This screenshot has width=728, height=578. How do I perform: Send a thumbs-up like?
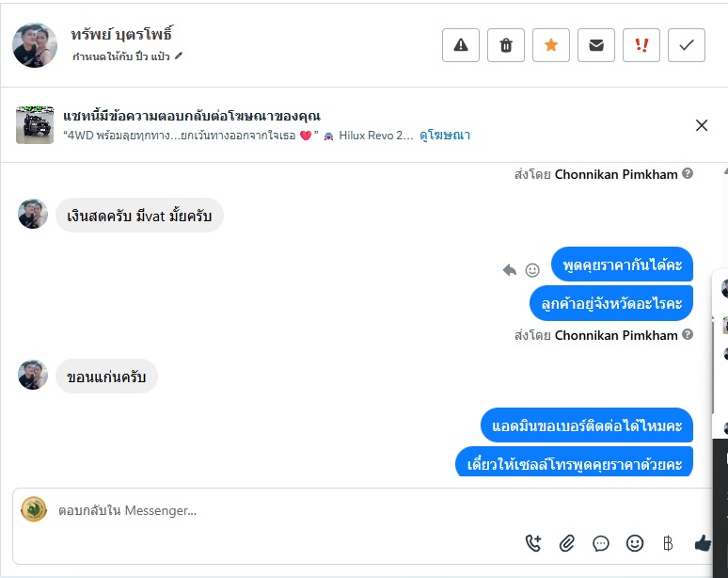(702, 543)
